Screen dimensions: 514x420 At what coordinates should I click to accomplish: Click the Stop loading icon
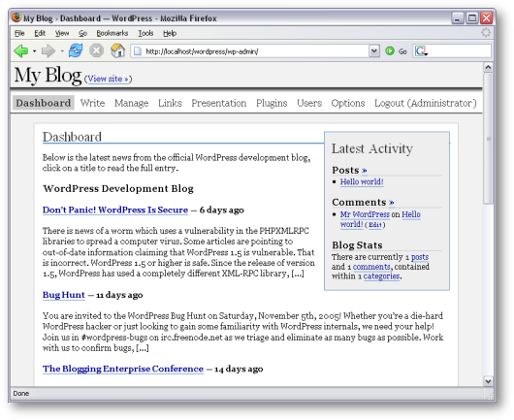click(97, 50)
